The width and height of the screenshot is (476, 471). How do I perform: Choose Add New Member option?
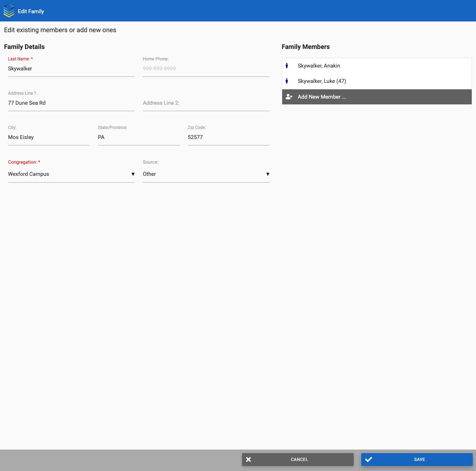[377, 97]
